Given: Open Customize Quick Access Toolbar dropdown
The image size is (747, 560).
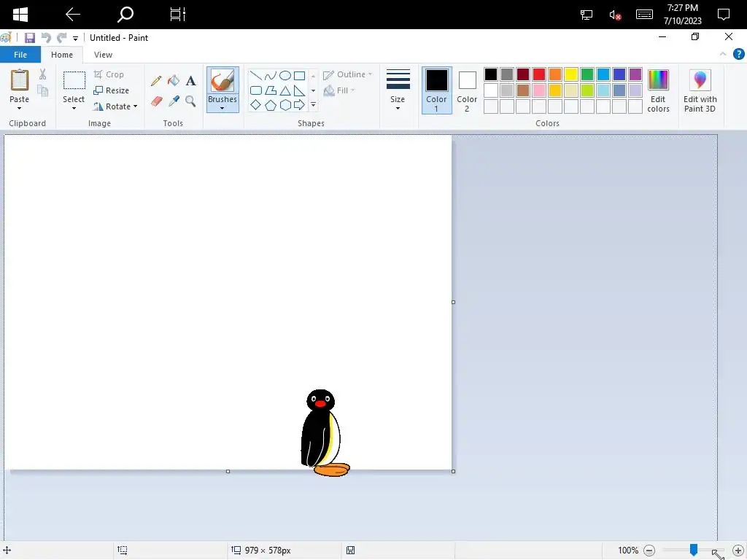Looking at the screenshot, I should pos(75,38).
